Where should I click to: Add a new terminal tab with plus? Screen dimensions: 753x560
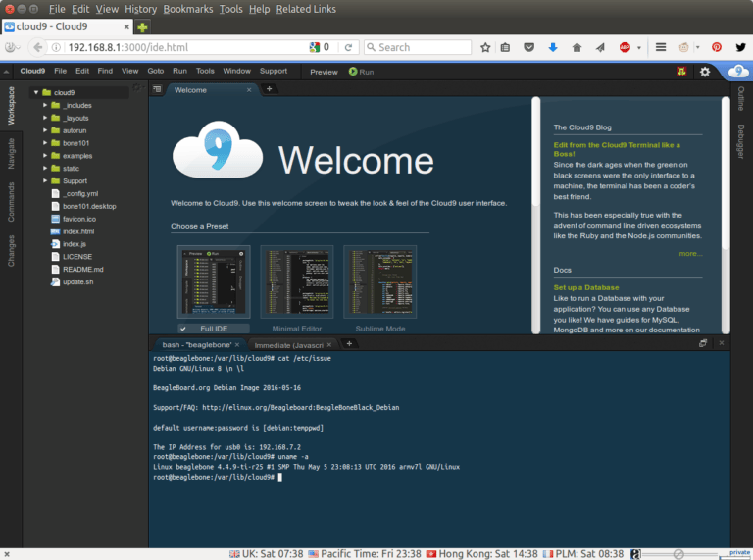click(349, 344)
